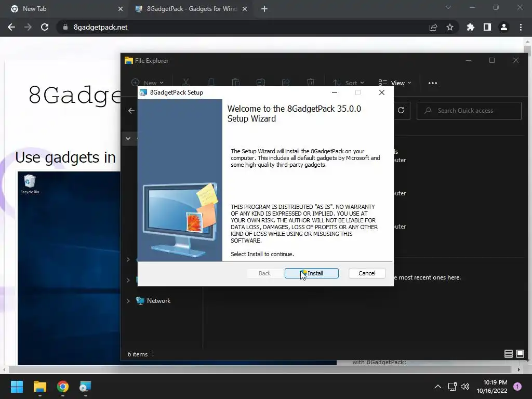Open the notification badge in taskbar
The width and height of the screenshot is (532, 399).
517,387
